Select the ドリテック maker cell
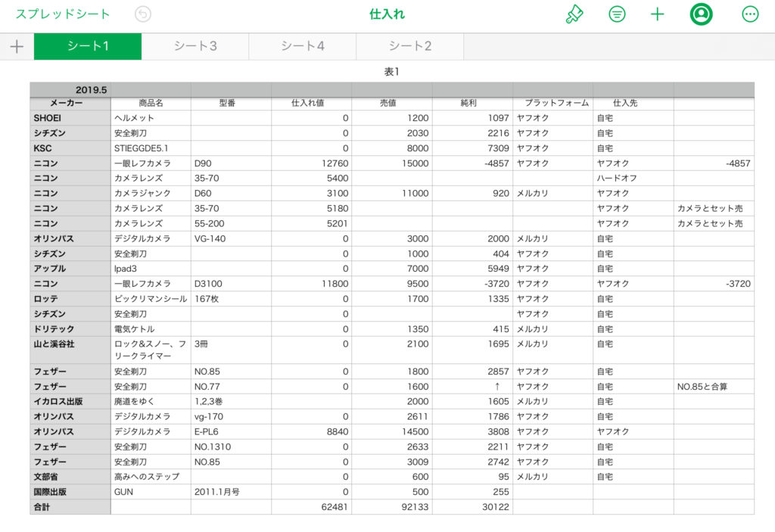Screen dimensions: 775x532 70,328
